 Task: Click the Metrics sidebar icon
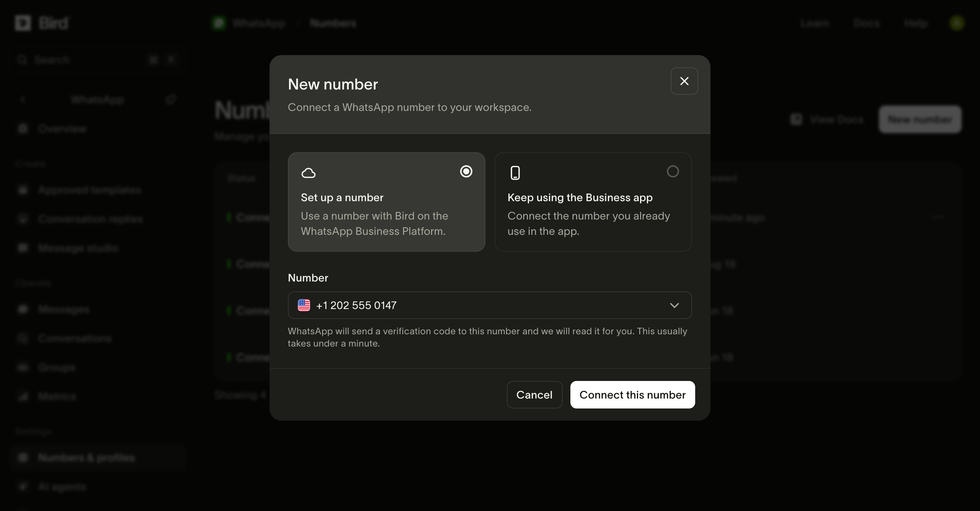(23, 396)
